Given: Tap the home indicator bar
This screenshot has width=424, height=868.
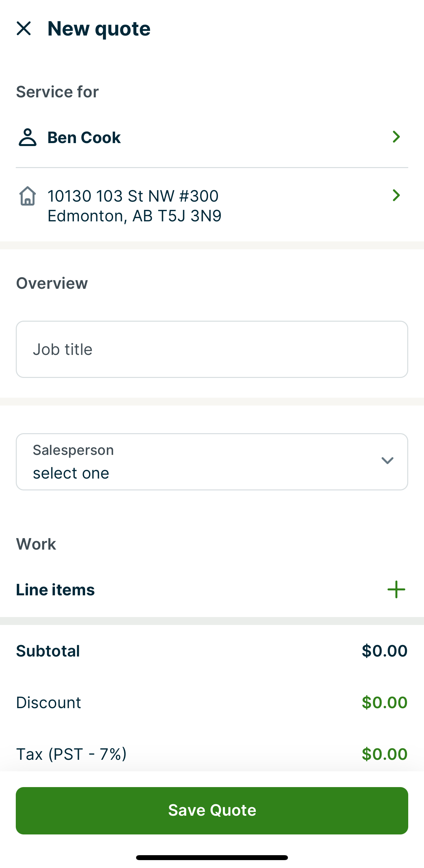Looking at the screenshot, I should pos(212,857).
